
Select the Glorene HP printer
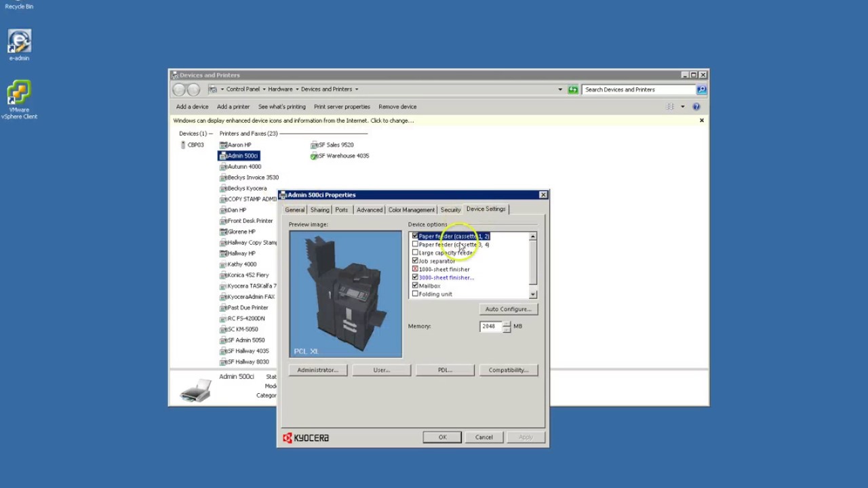coord(237,232)
